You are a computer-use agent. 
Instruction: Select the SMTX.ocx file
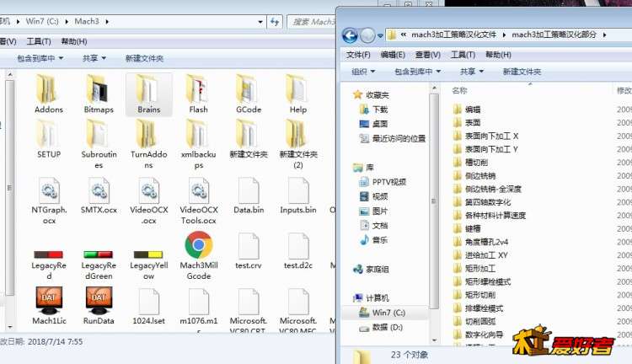[x=99, y=195]
